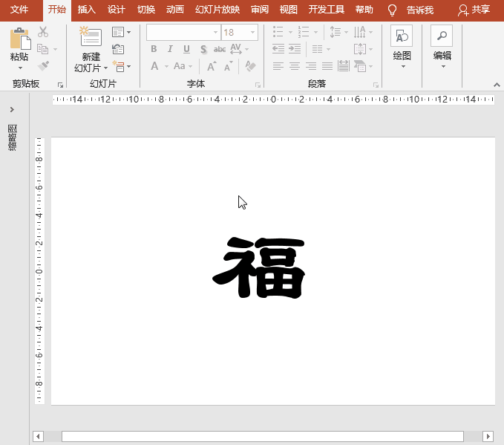Switch to the Design tab
The image size is (504, 445).
tap(117, 10)
